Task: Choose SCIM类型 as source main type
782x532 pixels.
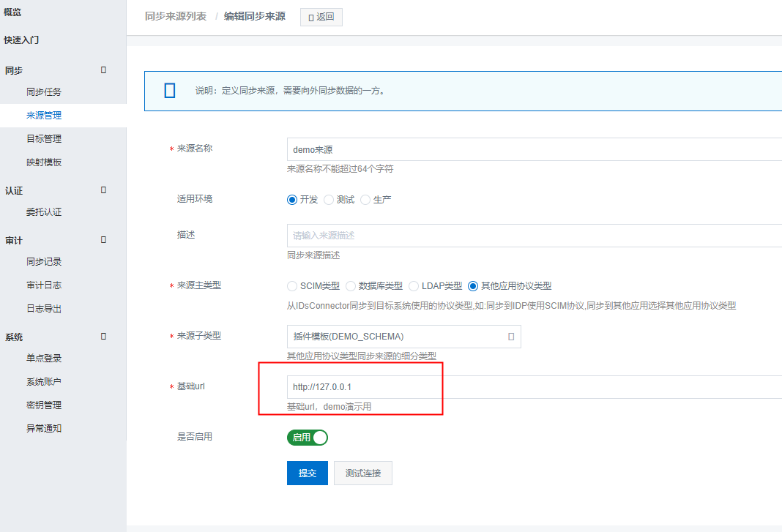Action: (292, 286)
